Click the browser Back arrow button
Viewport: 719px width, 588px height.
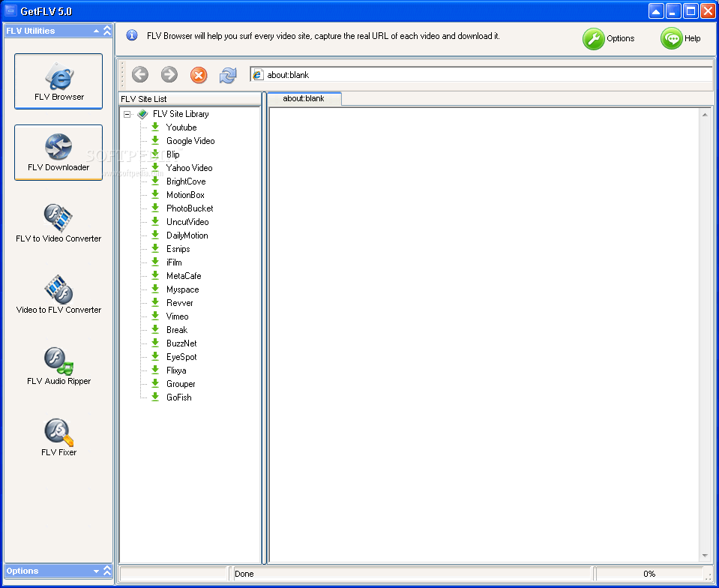click(x=140, y=74)
